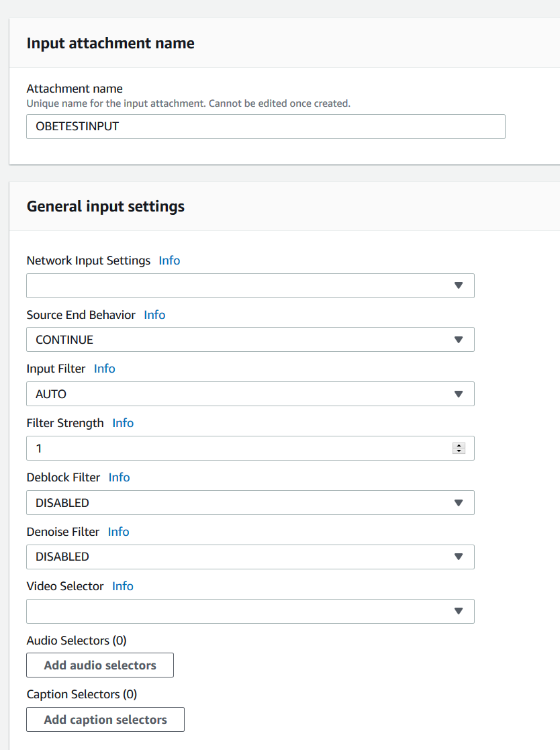Click the Filter Strength number field
Viewport: 560px width, 750px height.
click(250, 448)
